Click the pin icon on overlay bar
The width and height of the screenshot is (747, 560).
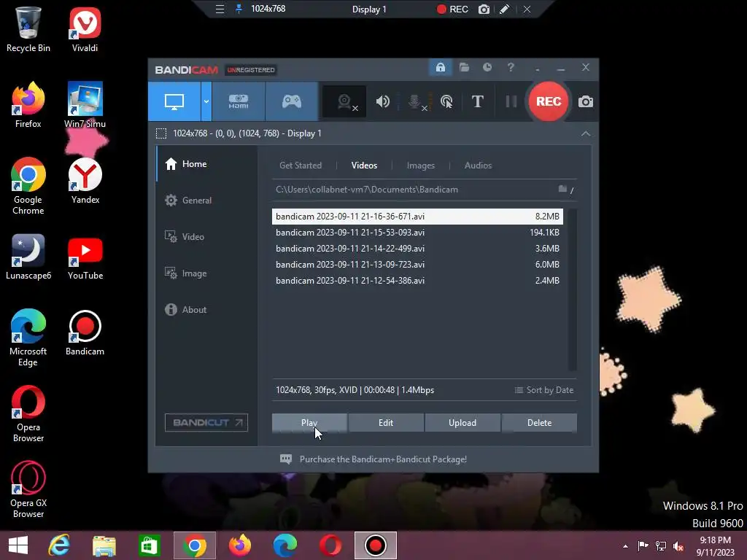coord(239,9)
